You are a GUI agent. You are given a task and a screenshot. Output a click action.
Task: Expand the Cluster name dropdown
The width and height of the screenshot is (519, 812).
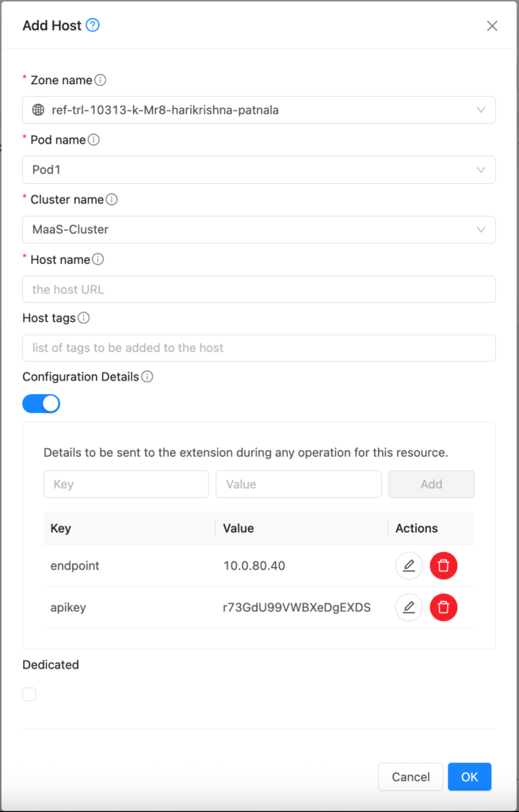(482, 229)
